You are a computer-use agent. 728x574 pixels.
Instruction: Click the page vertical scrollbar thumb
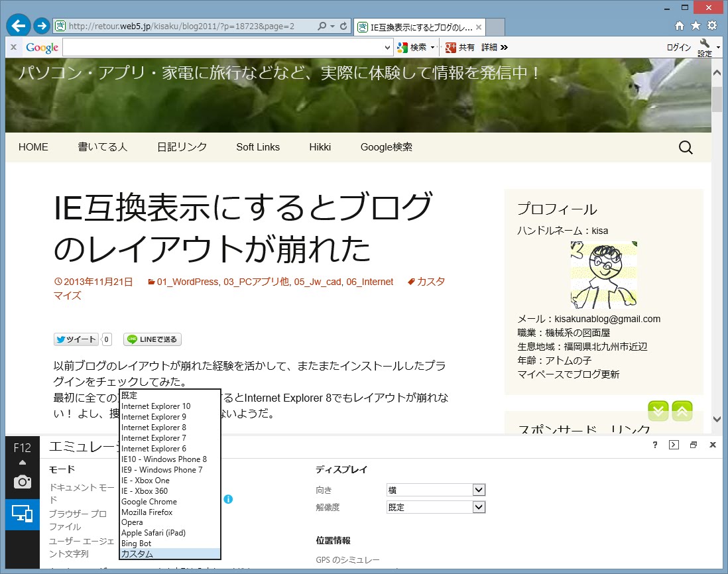(x=717, y=99)
